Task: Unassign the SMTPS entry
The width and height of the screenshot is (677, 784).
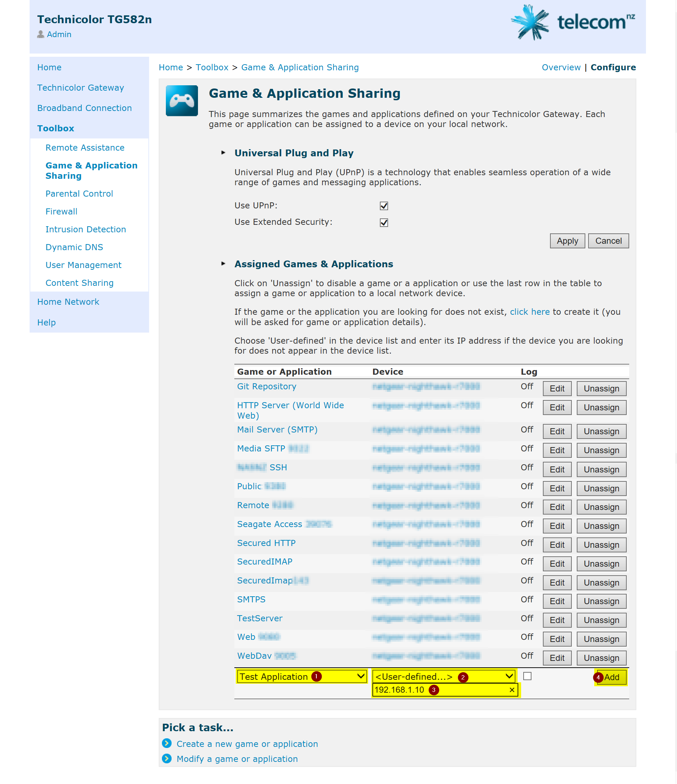Action: pyautogui.click(x=601, y=601)
